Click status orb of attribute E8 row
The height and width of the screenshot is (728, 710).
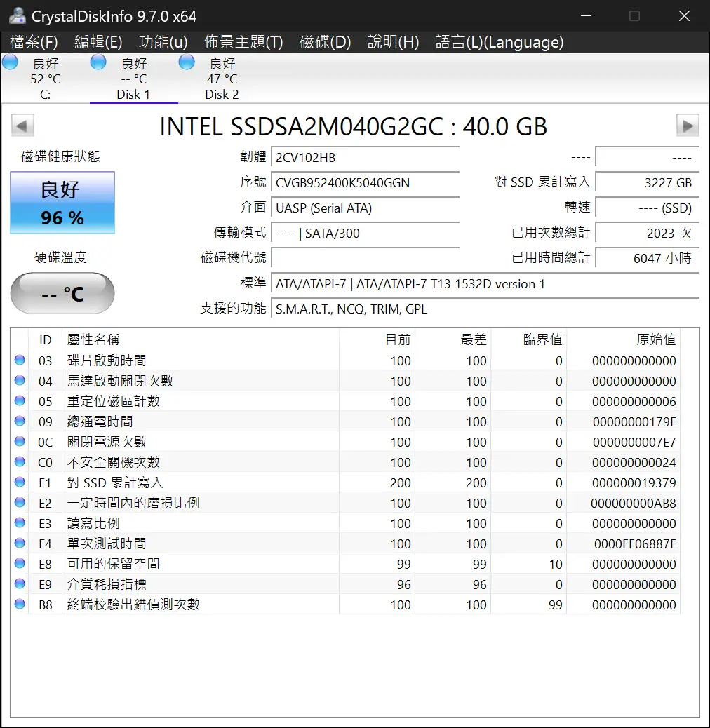point(20,563)
